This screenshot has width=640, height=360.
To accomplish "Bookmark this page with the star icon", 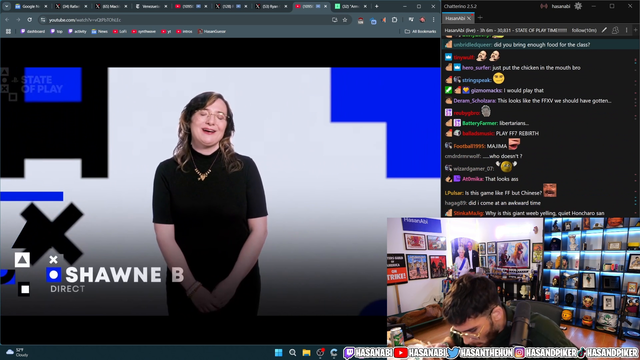I will pos(345,20).
